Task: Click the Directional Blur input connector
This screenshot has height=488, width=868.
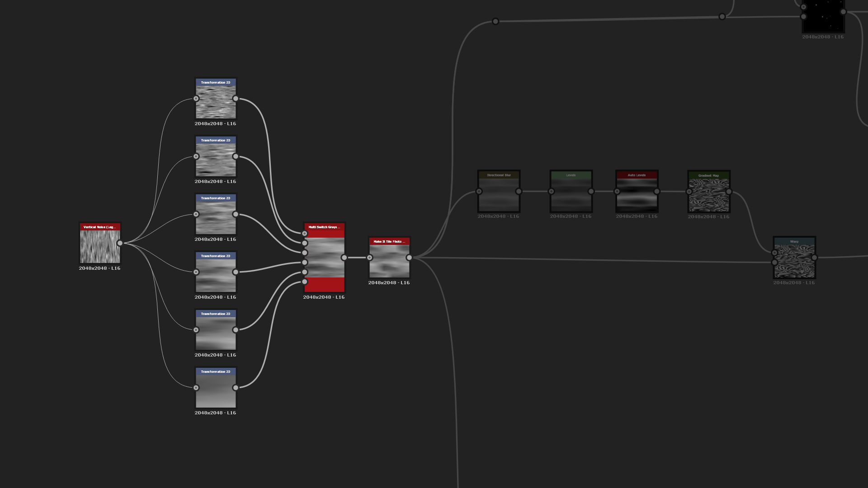Action: pos(479,192)
